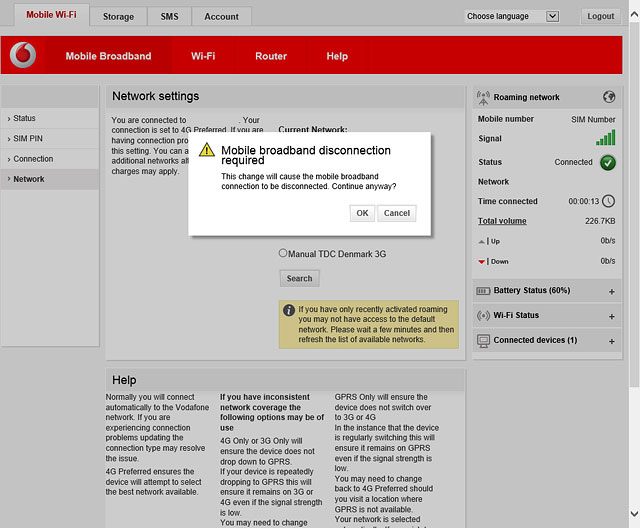Open the Storage tab
Image resolution: width=640 pixels, height=528 pixels.
tap(118, 17)
